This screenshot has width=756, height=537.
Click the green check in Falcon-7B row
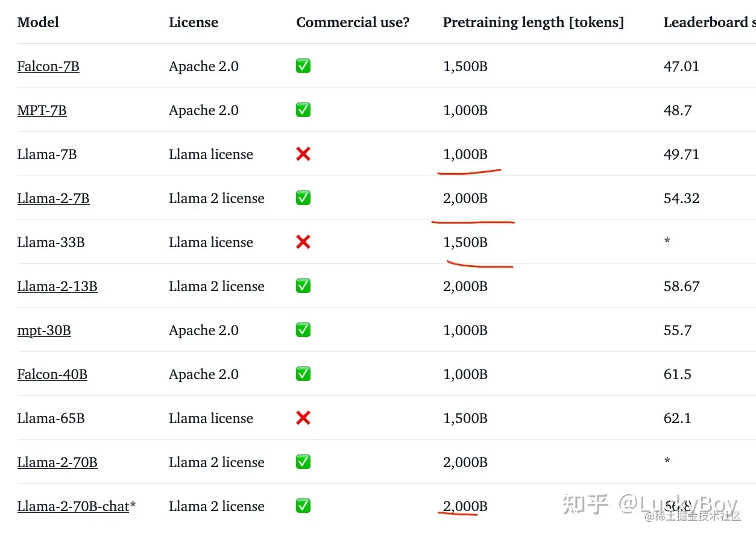(303, 66)
